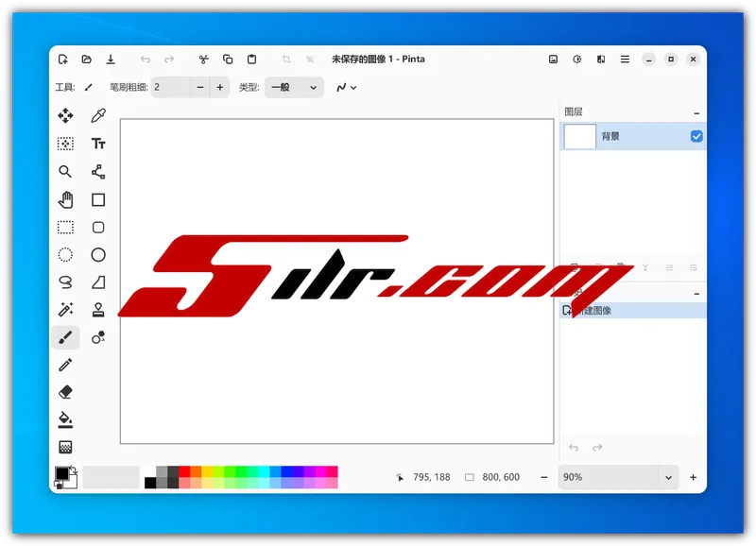The image size is (756, 546).
Task: Open the main hamburger menu
Action: click(625, 60)
